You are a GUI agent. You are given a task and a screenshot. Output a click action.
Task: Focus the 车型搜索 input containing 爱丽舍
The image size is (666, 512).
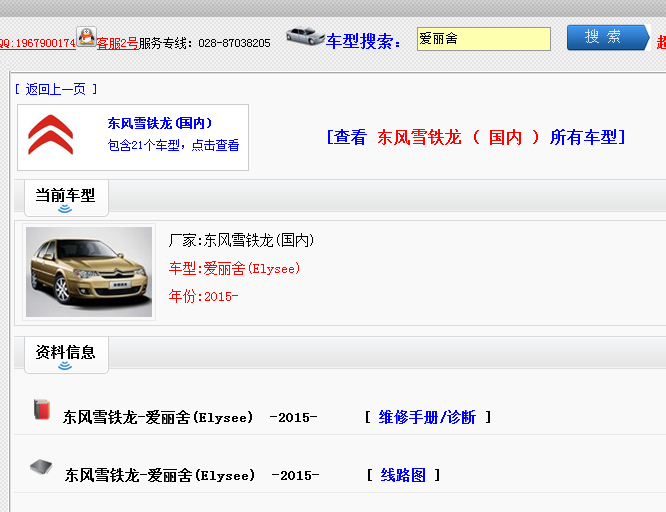pyautogui.click(x=484, y=39)
